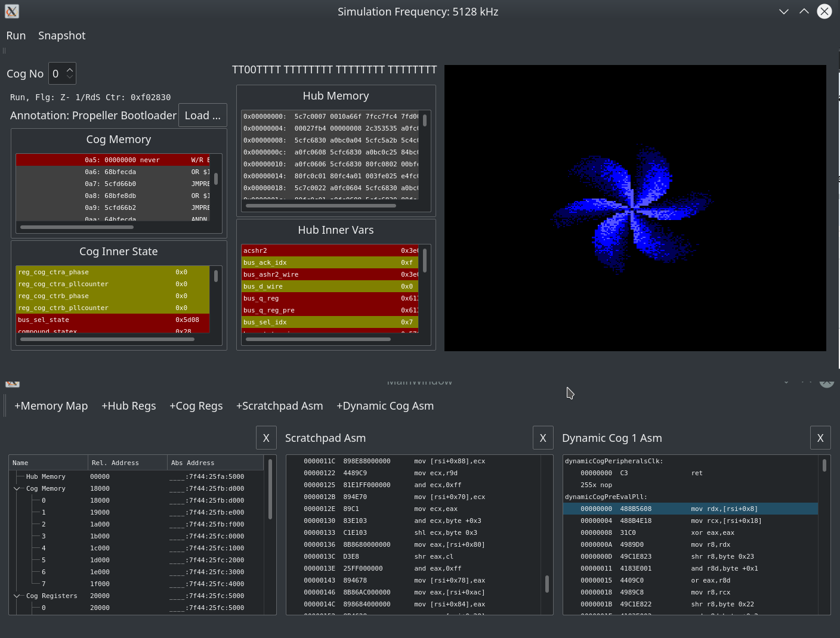This screenshot has width=840, height=638.
Task: Add a Cog Regs panel
Action: [196, 406]
